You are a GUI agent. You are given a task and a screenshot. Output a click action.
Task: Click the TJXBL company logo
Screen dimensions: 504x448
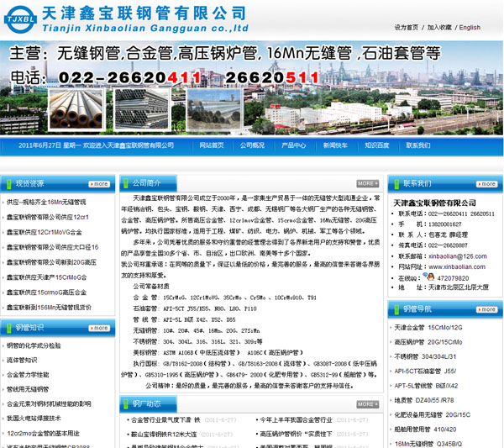(x=20, y=19)
